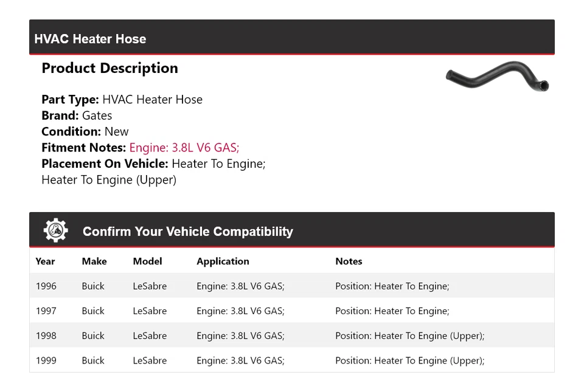Click the Notes column header
The height and width of the screenshot is (392, 584).
click(x=349, y=261)
